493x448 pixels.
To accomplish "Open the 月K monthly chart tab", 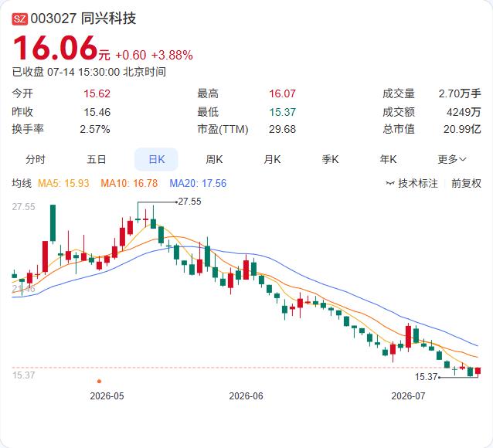I will point(272,159).
